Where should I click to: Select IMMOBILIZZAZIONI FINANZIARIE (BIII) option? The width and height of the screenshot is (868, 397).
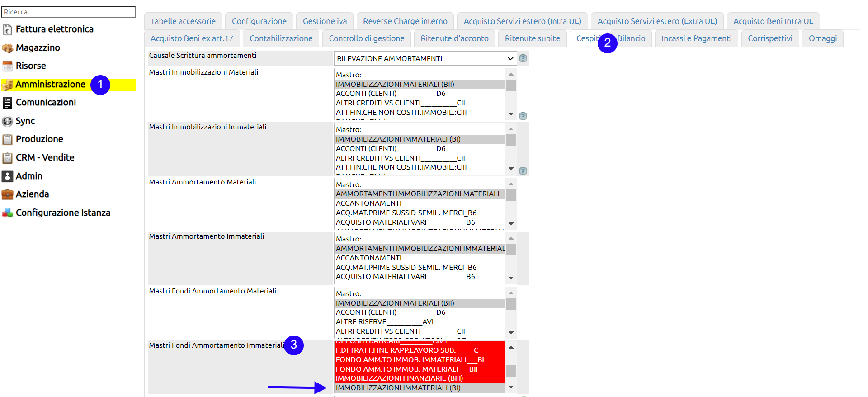420,378
